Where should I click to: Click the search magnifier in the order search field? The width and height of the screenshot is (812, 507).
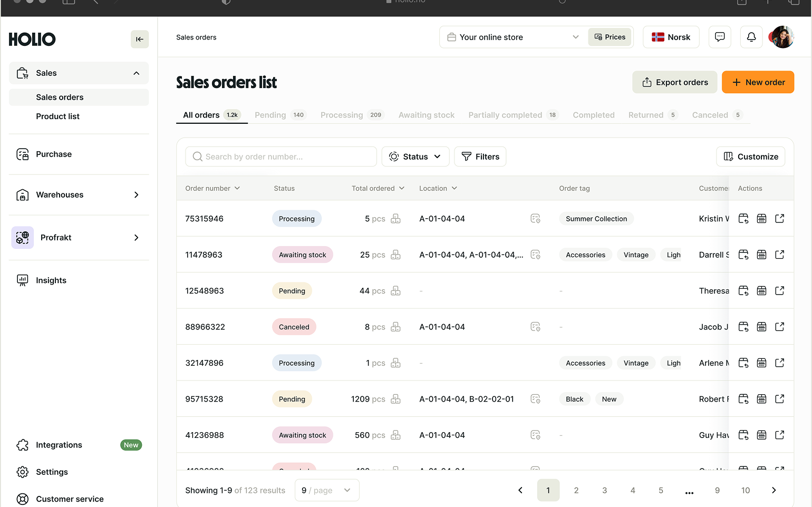tap(197, 156)
